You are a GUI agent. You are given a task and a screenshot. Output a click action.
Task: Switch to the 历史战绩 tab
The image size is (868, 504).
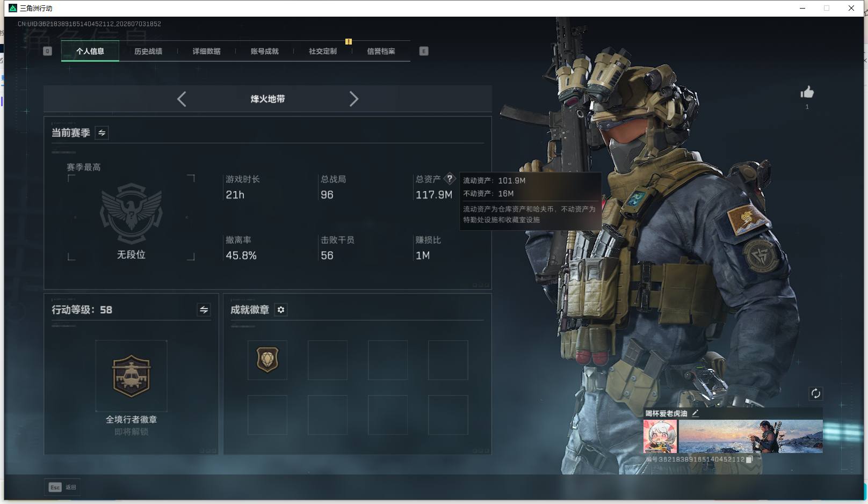pyautogui.click(x=148, y=52)
